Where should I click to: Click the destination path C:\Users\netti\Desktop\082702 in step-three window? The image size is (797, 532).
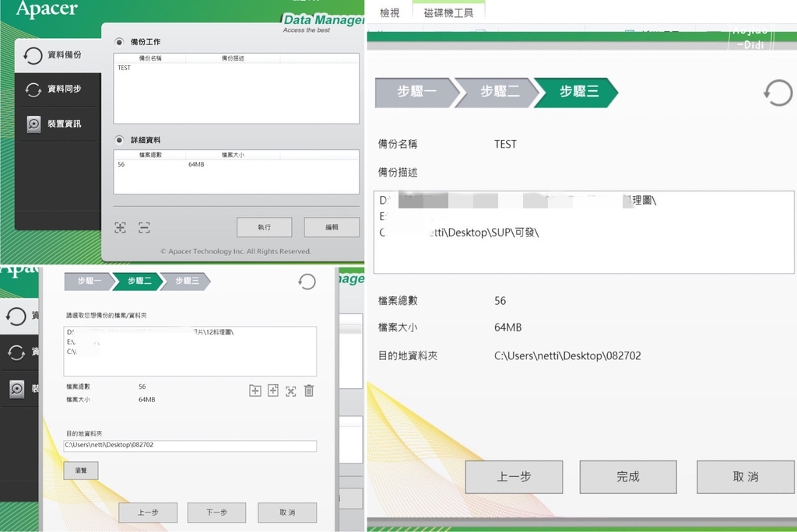click(x=567, y=355)
